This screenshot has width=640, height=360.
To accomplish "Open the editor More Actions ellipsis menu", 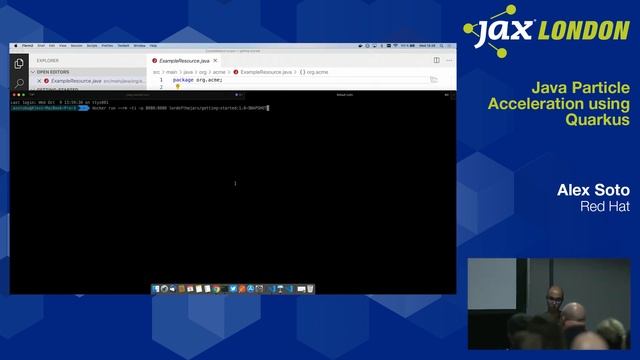I will (449, 60).
